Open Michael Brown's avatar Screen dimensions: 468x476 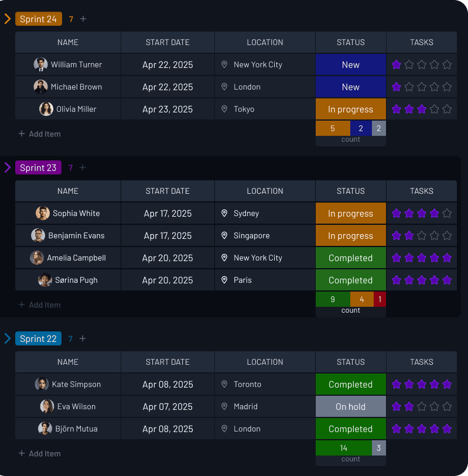click(40, 87)
